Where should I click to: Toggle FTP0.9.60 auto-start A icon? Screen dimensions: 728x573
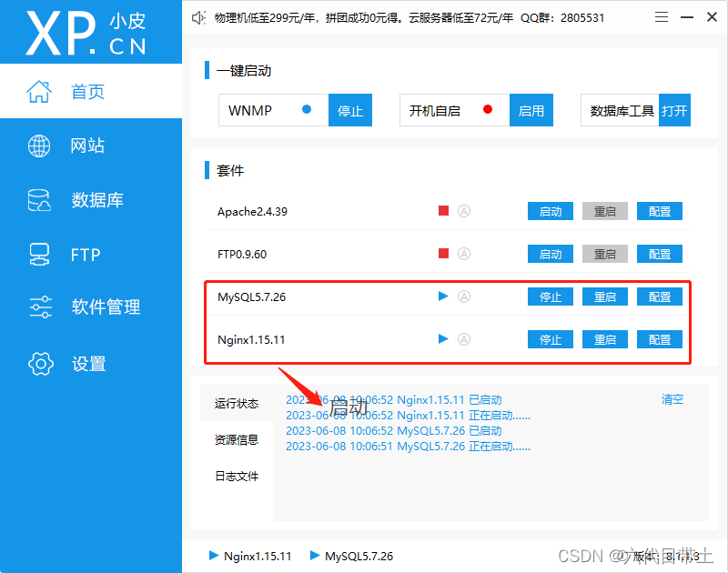click(x=464, y=254)
